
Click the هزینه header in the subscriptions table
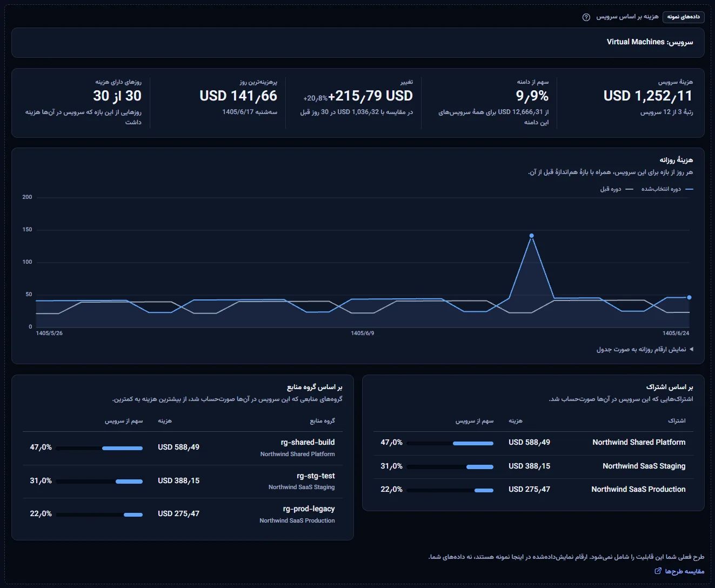click(516, 420)
